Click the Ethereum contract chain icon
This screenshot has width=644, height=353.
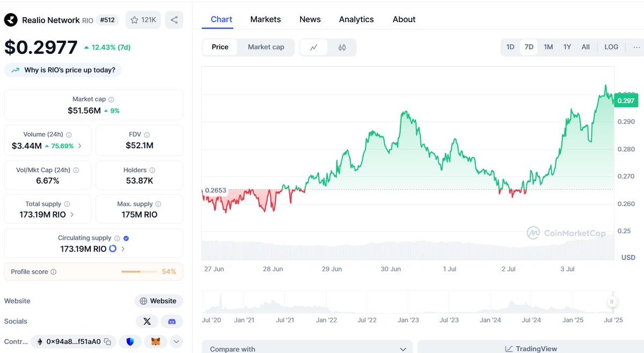point(40,341)
